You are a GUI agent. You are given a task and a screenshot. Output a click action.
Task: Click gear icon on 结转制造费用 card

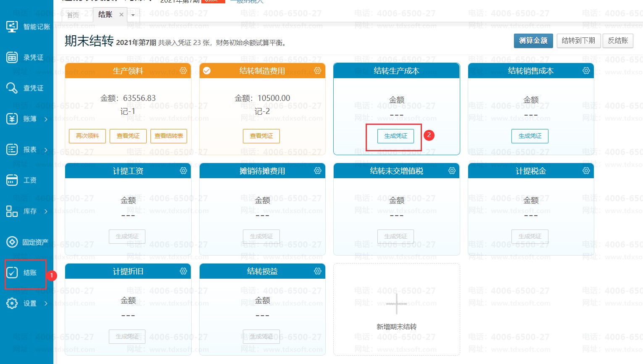[x=318, y=71]
